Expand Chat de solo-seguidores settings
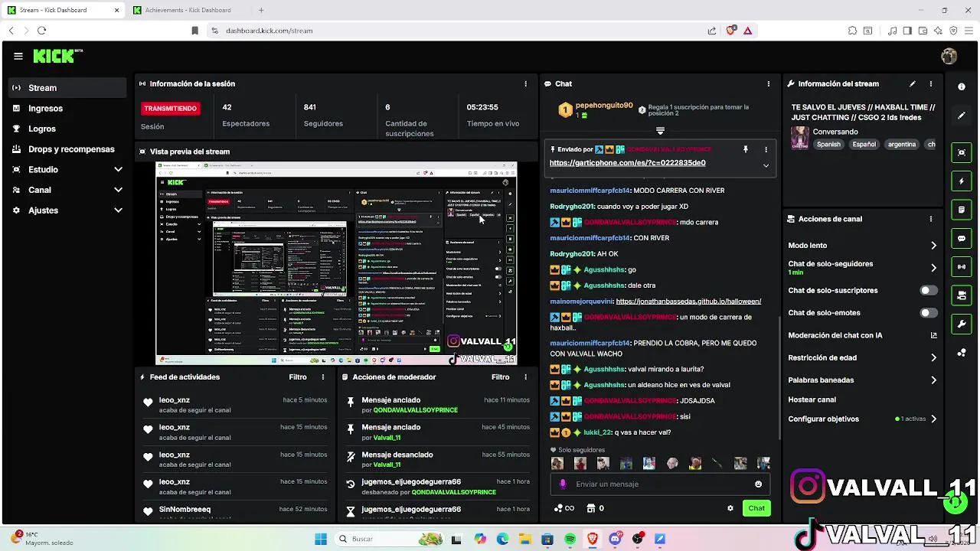The image size is (980, 551). click(933, 268)
